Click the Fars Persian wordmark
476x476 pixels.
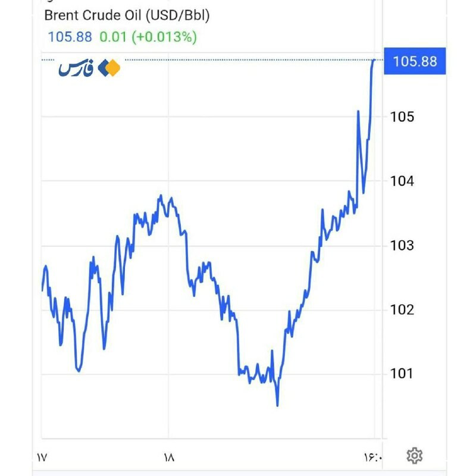pos(77,69)
